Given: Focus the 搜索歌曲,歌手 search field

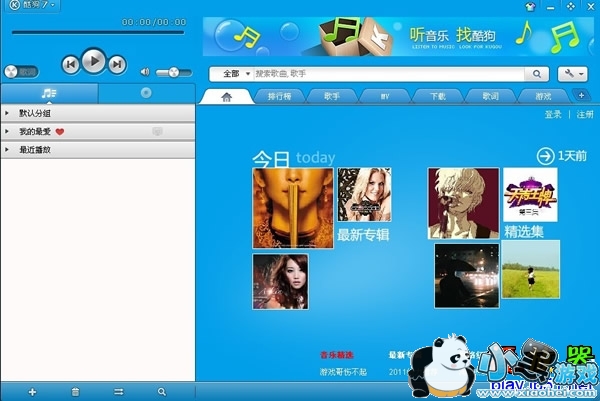Looking at the screenshot, I should pos(389,73).
